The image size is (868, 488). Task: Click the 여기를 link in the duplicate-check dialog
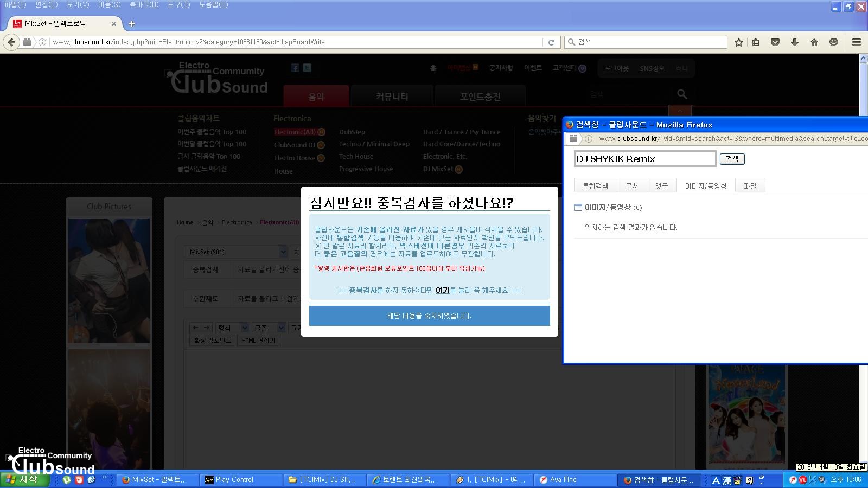pyautogui.click(x=442, y=291)
